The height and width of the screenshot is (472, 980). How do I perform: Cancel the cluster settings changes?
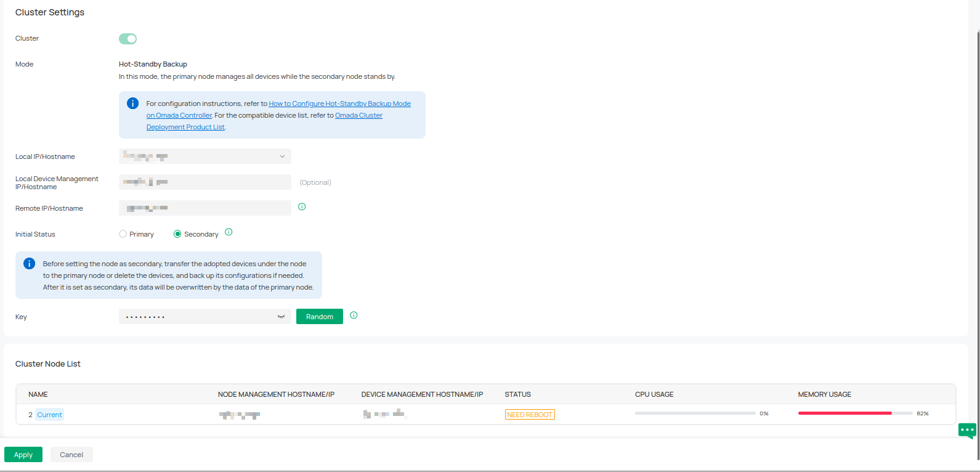[x=71, y=455]
